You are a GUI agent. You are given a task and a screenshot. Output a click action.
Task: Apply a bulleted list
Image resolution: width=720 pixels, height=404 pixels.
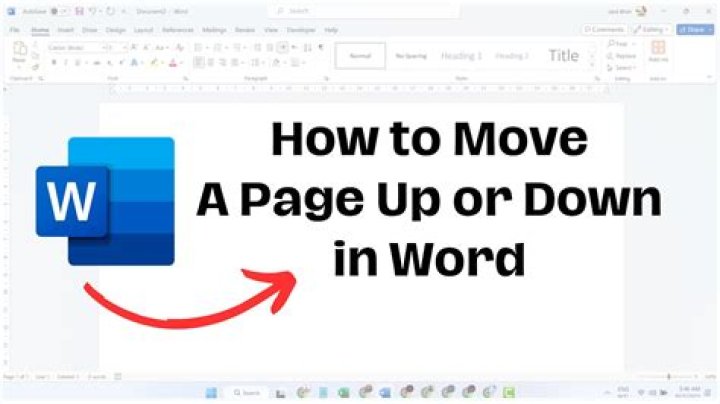click(x=199, y=47)
